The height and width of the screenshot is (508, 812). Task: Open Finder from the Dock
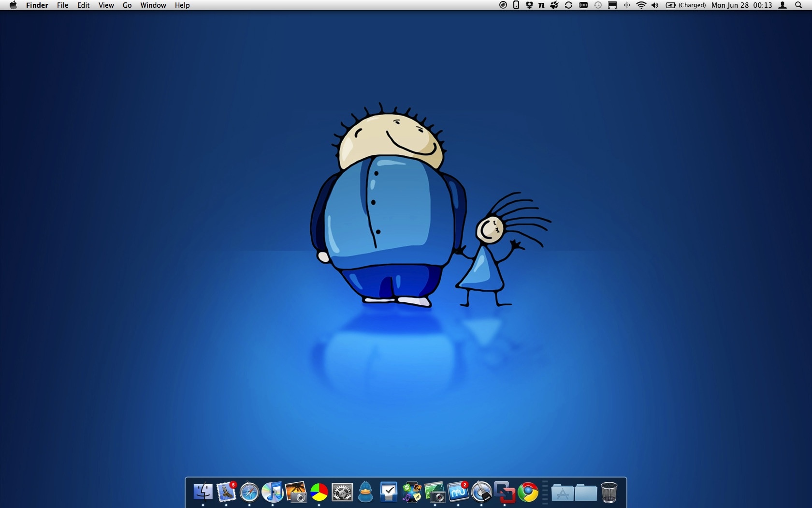click(203, 492)
